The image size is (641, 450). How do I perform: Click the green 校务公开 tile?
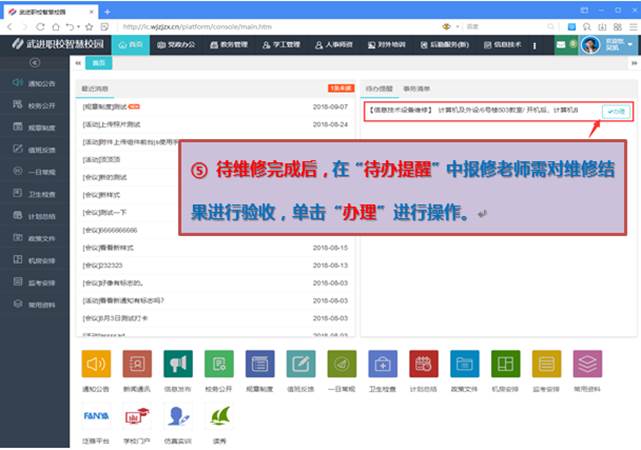[x=219, y=363]
